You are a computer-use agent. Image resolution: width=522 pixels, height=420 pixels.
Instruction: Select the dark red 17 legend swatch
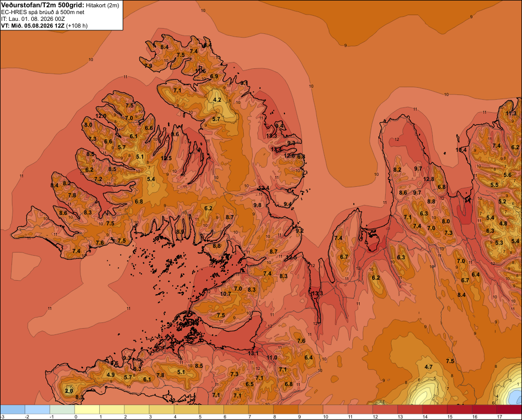click(x=509, y=410)
